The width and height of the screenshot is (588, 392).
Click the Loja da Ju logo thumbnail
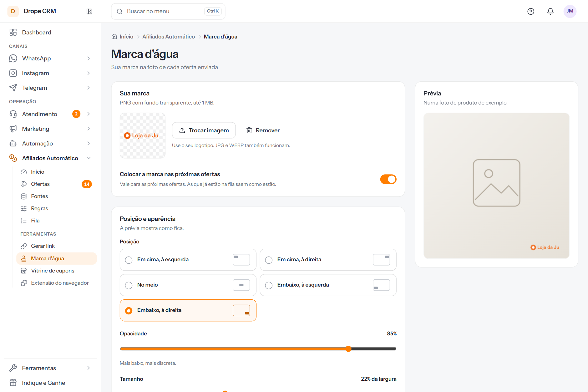click(143, 135)
